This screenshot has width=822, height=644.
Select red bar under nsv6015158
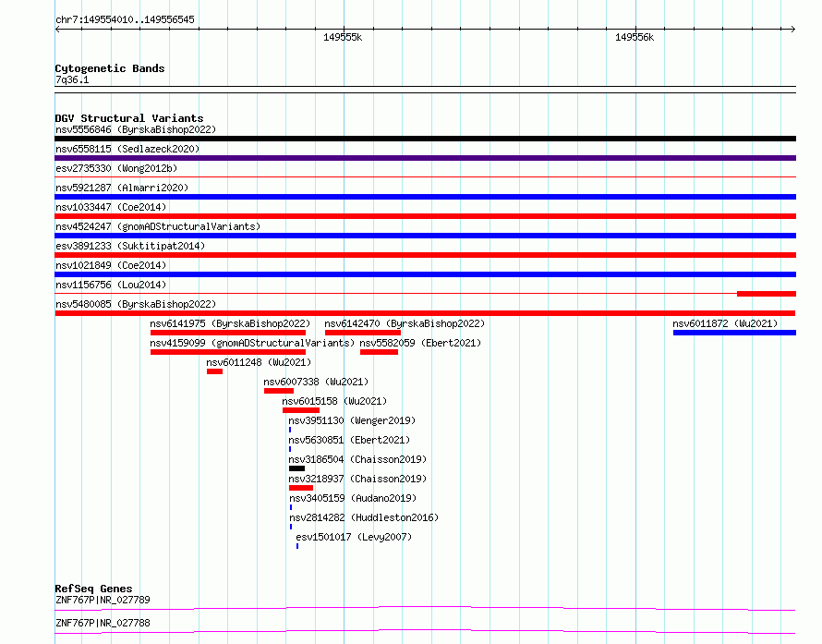pos(301,410)
